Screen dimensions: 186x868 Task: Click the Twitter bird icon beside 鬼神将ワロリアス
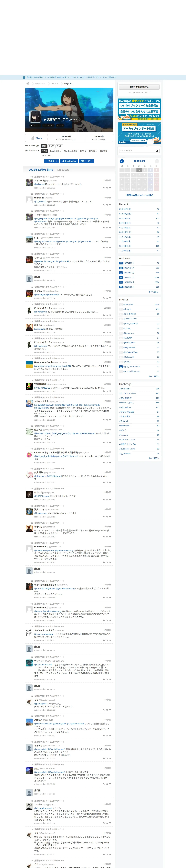tap(45, 120)
